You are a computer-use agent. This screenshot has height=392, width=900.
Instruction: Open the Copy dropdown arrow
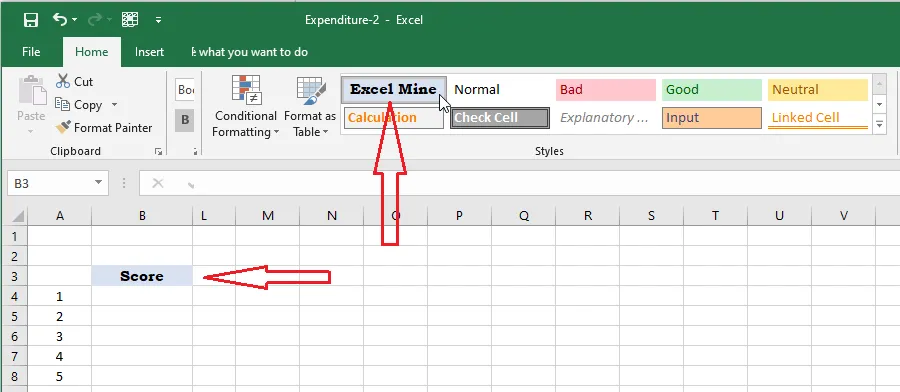[x=114, y=105]
